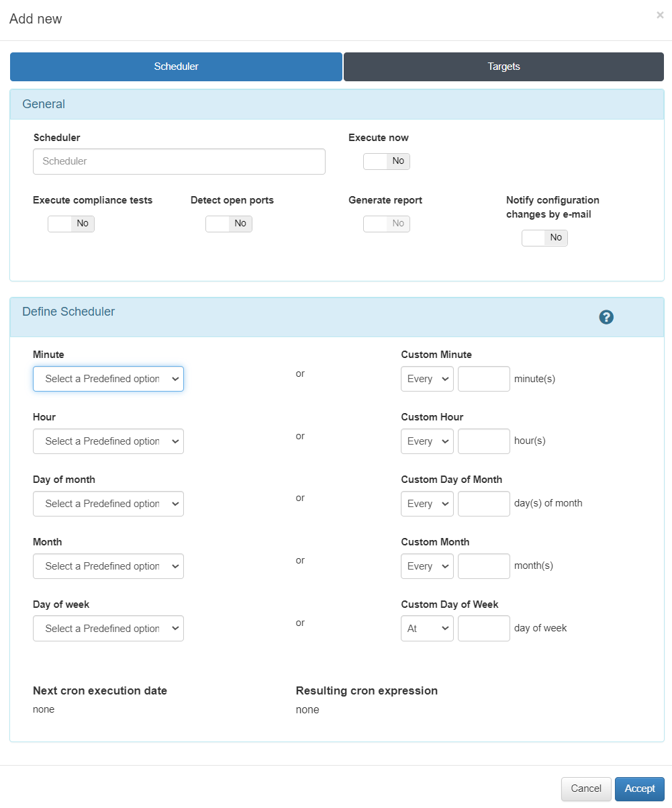The height and width of the screenshot is (808, 672).
Task: Click the Cancel button
Action: pos(586,789)
